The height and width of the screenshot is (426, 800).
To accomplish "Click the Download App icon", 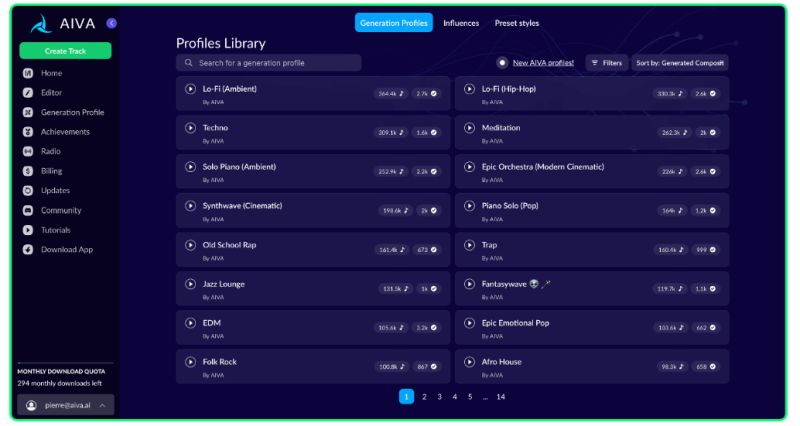I will [28, 249].
